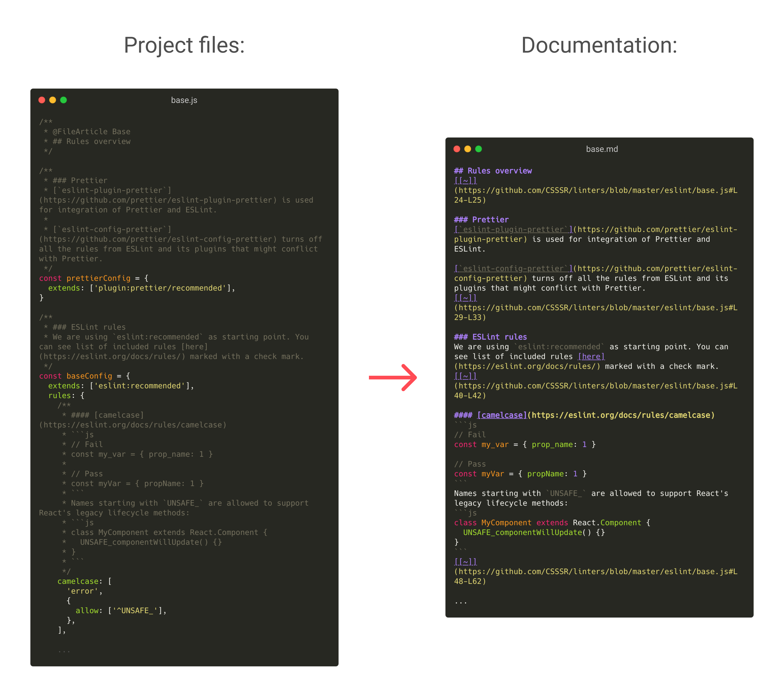Open the last [~] link above L48-L62
The width and height of the screenshot is (784, 697).
coord(465,562)
